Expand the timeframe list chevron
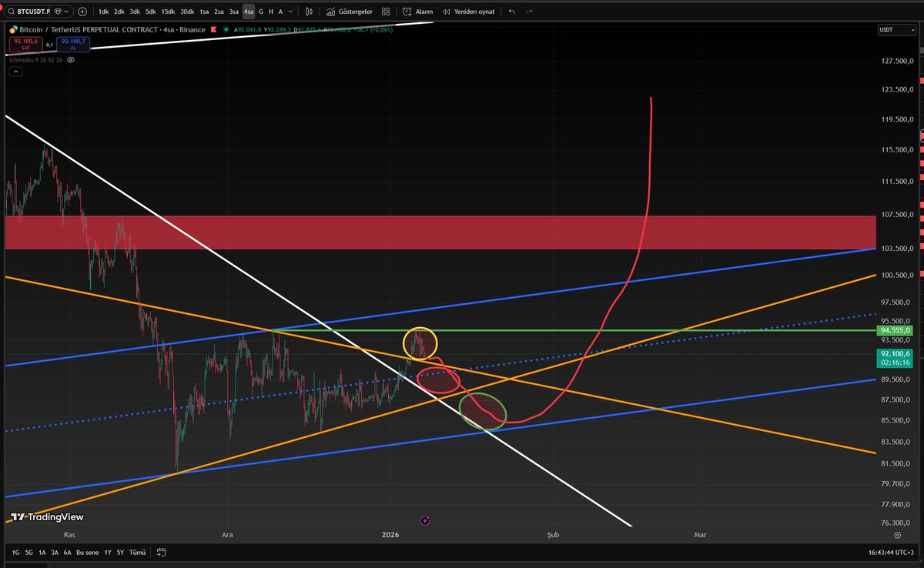 pyautogui.click(x=291, y=12)
